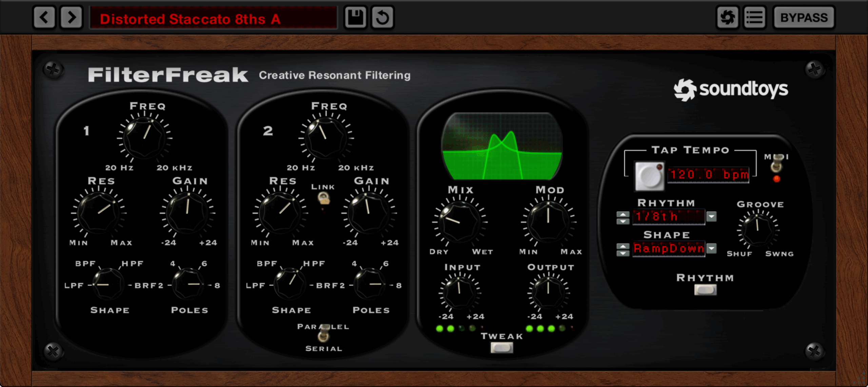Click the 120.0 bpm tempo display
Image resolution: width=868 pixels, height=387 pixels.
click(709, 175)
